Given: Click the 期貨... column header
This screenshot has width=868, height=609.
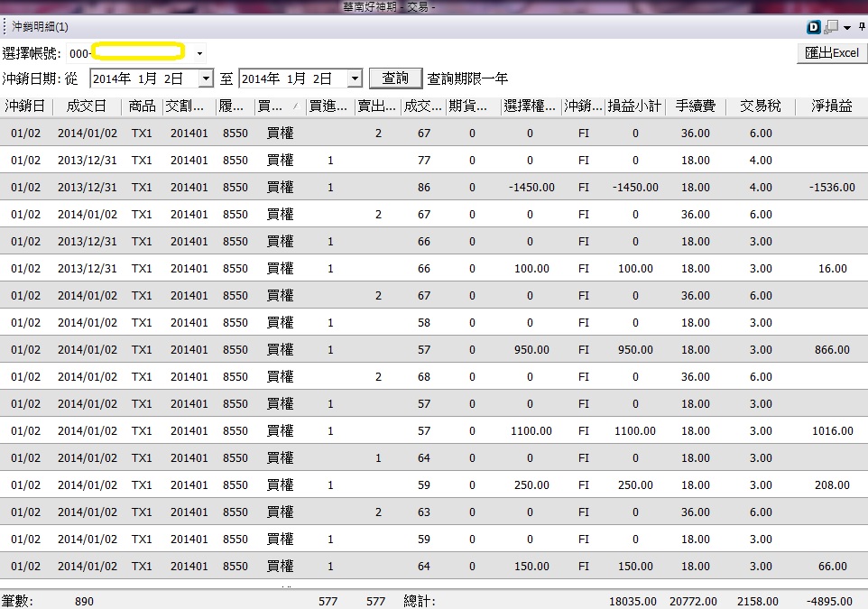Looking at the screenshot, I should point(474,106).
